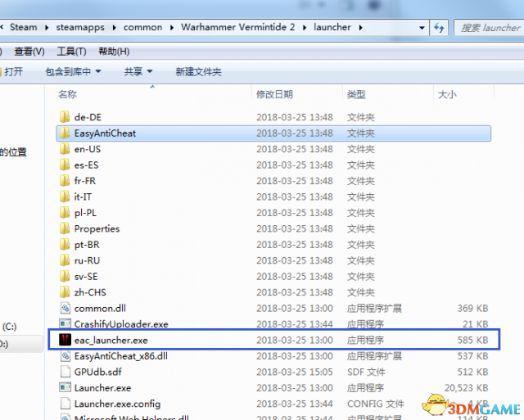Image resolution: width=524 pixels, height=420 pixels.
Task: Select the zh-CHS folder icon
Action: click(65, 292)
